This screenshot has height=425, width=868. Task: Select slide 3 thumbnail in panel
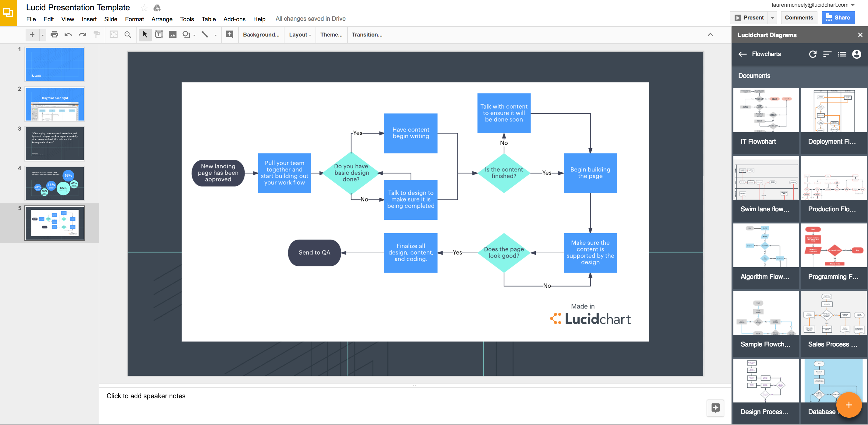55,143
